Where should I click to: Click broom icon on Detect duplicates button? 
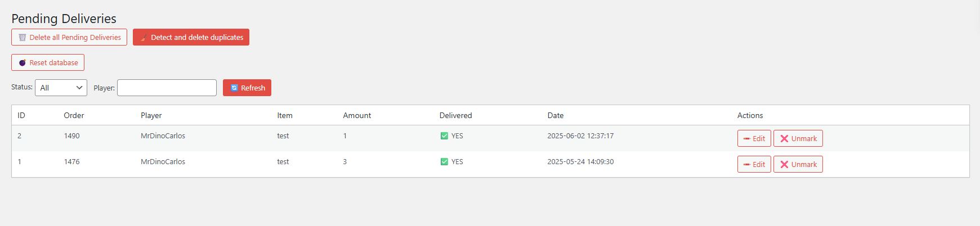pyautogui.click(x=144, y=38)
